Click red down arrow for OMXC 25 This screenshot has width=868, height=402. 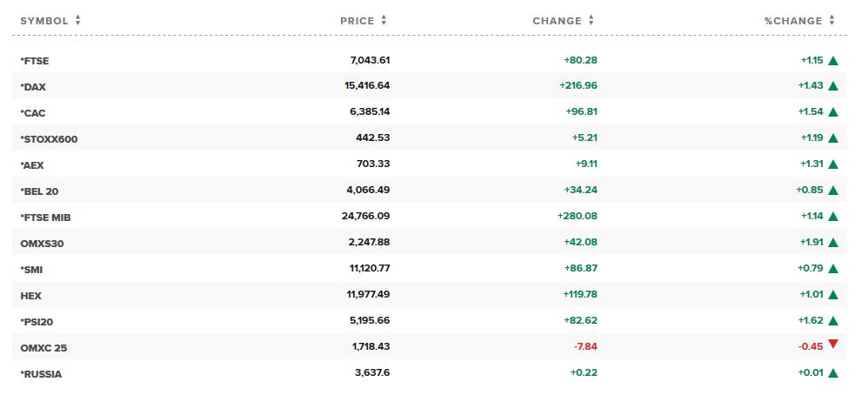tap(833, 345)
